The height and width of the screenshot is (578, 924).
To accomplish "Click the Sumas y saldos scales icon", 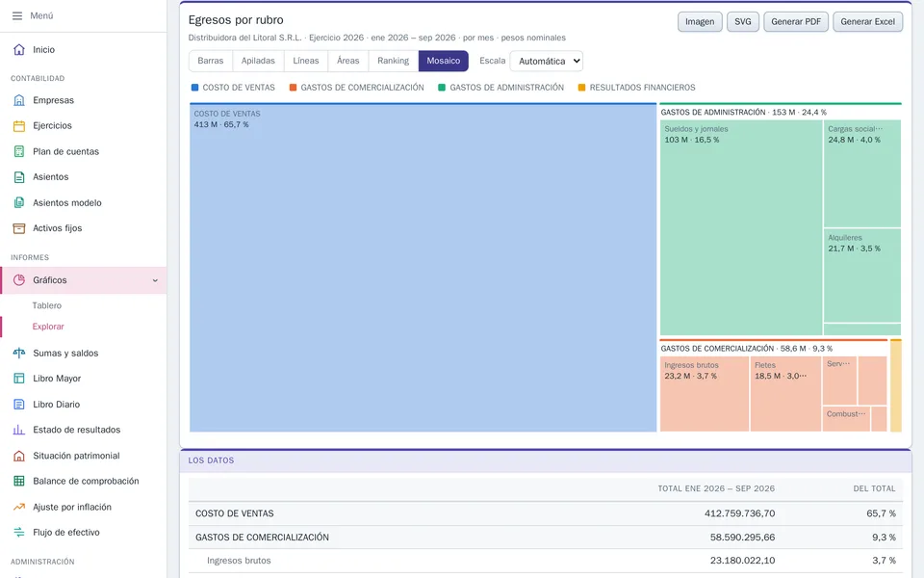I will [x=19, y=354].
